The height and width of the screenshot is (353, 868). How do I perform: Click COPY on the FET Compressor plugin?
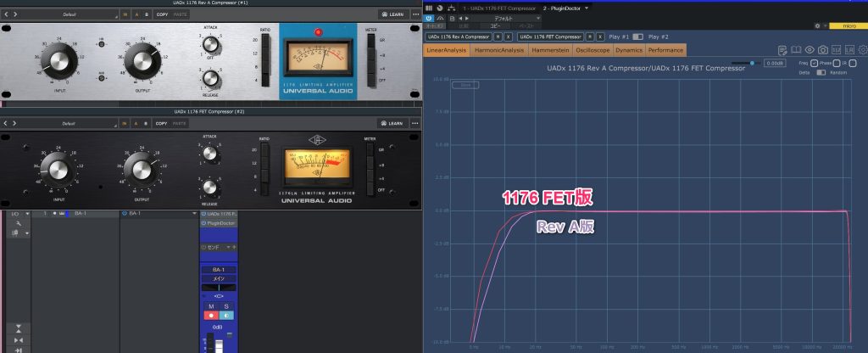pyautogui.click(x=161, y=123)
